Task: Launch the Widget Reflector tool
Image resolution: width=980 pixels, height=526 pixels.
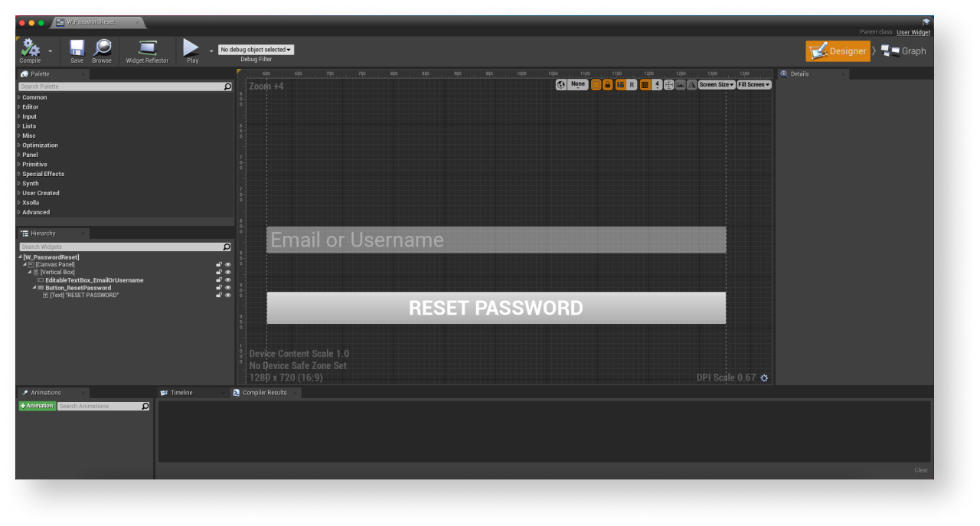Action: click(147, 49)
